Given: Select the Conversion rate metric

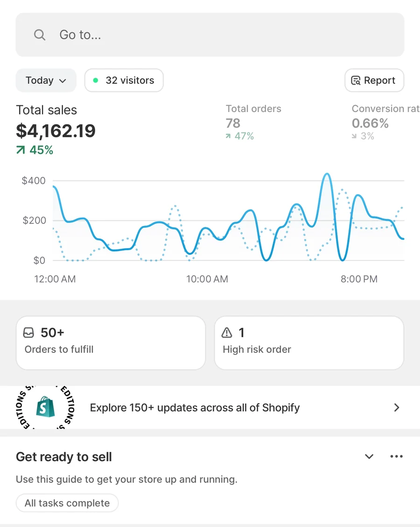Looking at the screenshot, I should click(386, 122).
